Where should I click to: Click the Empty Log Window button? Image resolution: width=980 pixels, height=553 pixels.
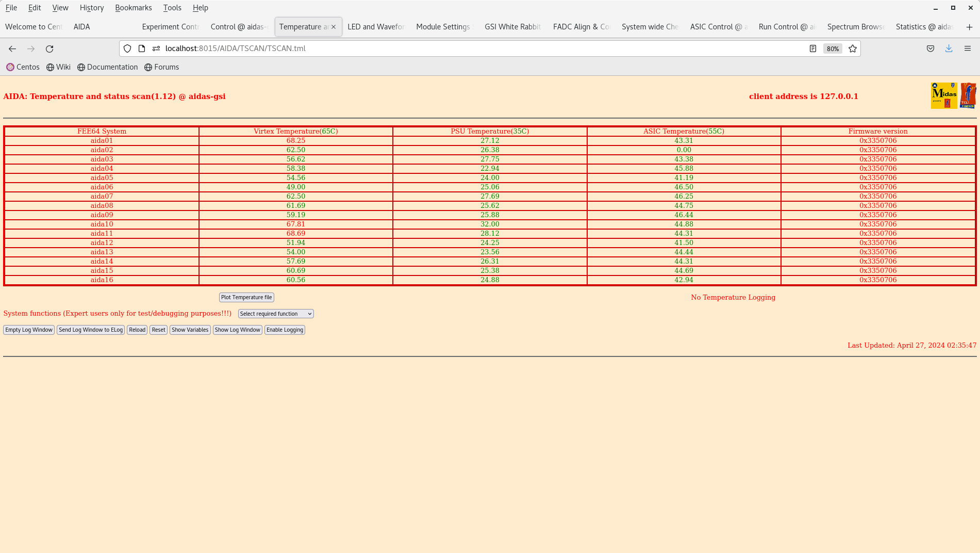[x=29, y=330]
